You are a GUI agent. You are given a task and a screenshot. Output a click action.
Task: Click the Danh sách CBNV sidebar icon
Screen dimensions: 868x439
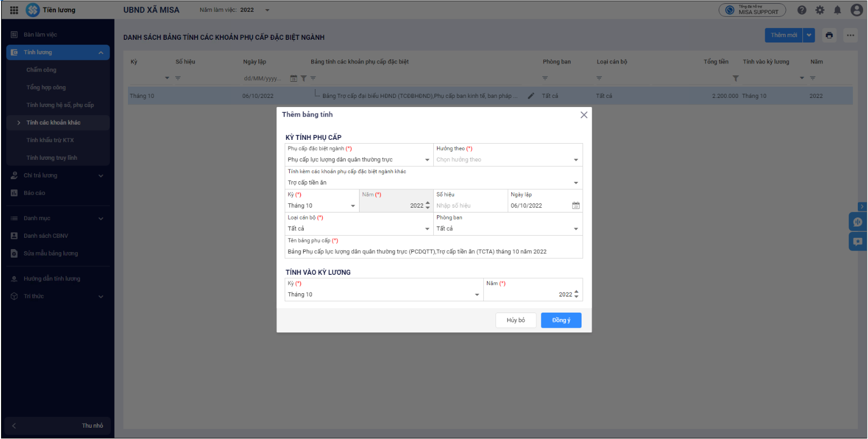coord(15,236)
